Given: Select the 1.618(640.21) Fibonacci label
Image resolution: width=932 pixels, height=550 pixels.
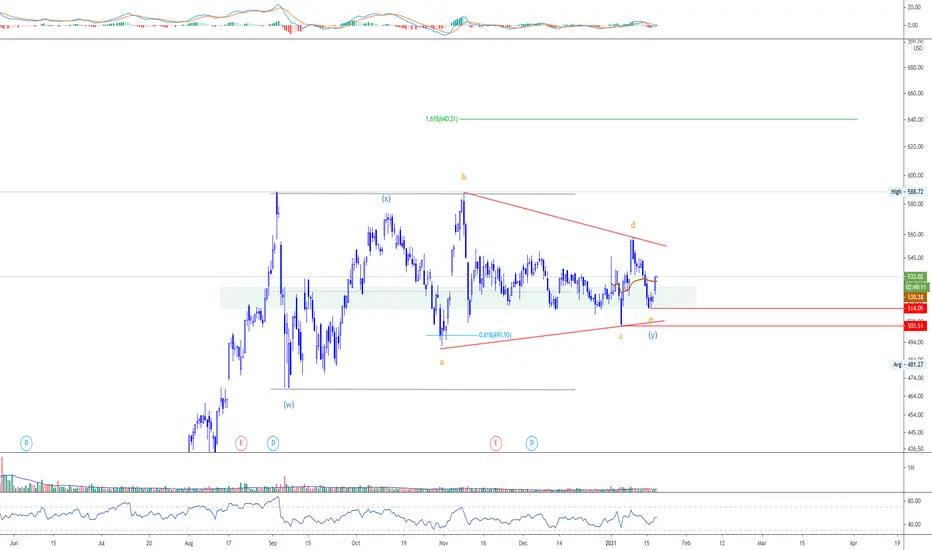Looking at the screenshot, I should pos(442,119).
